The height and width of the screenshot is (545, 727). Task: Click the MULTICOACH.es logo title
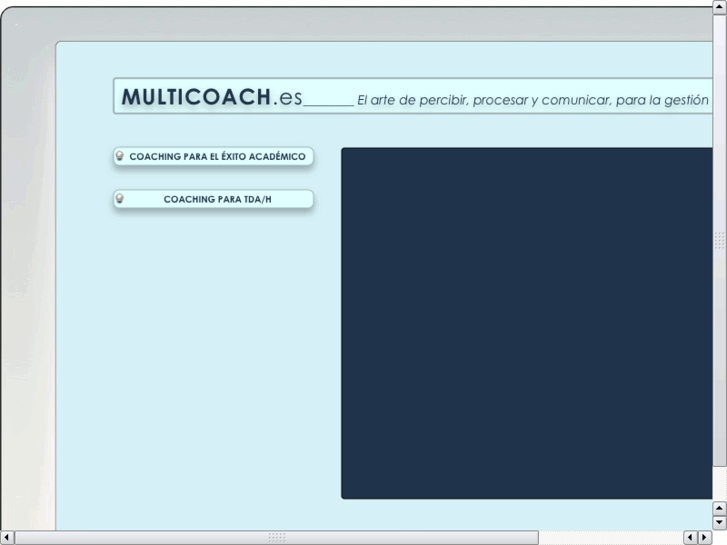tap(212, 97)
